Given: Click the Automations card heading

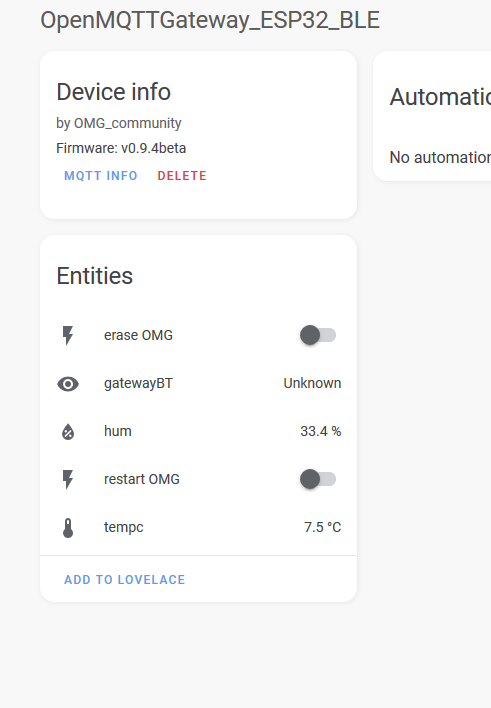Looking at the screenshot, I should point(440,97).
